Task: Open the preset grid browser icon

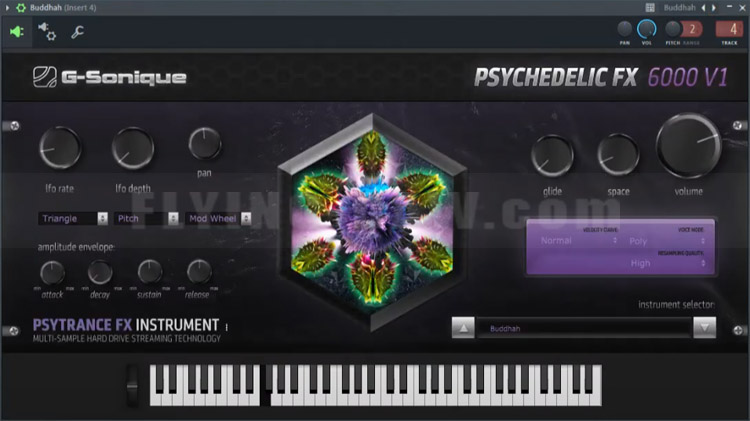Action: click(x=650, y=8)
